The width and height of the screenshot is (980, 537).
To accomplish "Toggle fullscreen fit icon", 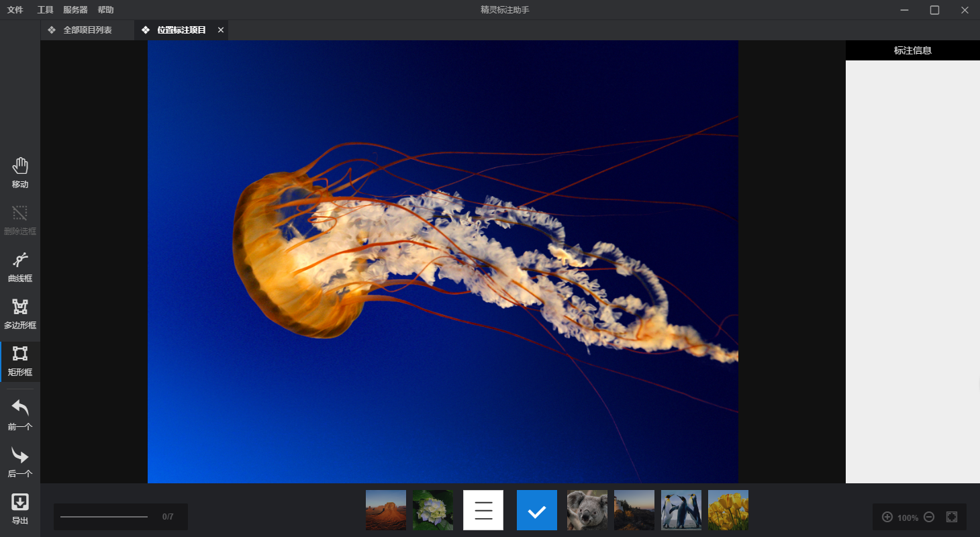I will tap(951, 517).
